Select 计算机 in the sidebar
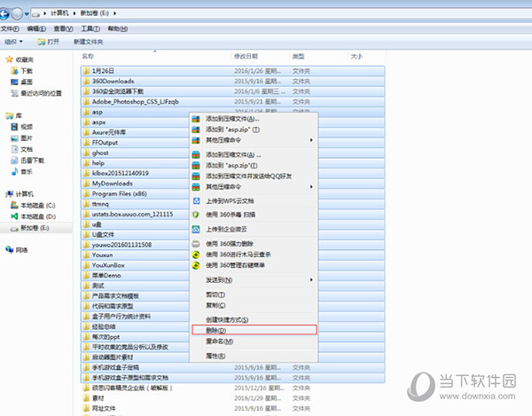 point(20,194)
